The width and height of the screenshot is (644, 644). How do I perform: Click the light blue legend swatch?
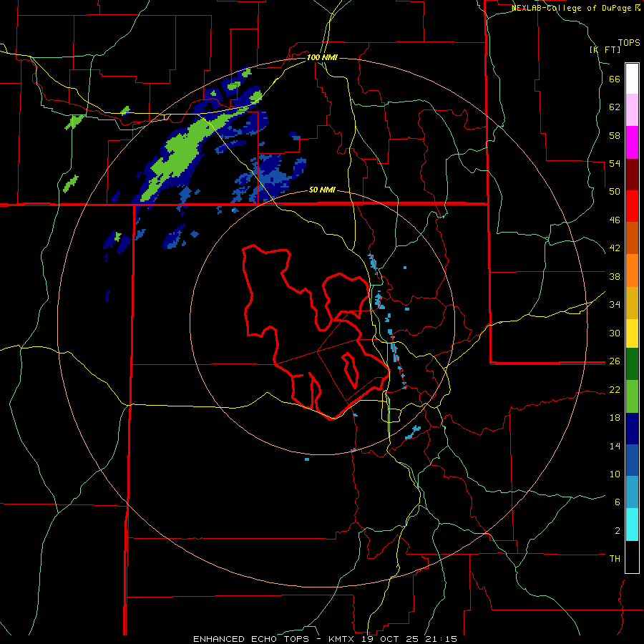632,492
